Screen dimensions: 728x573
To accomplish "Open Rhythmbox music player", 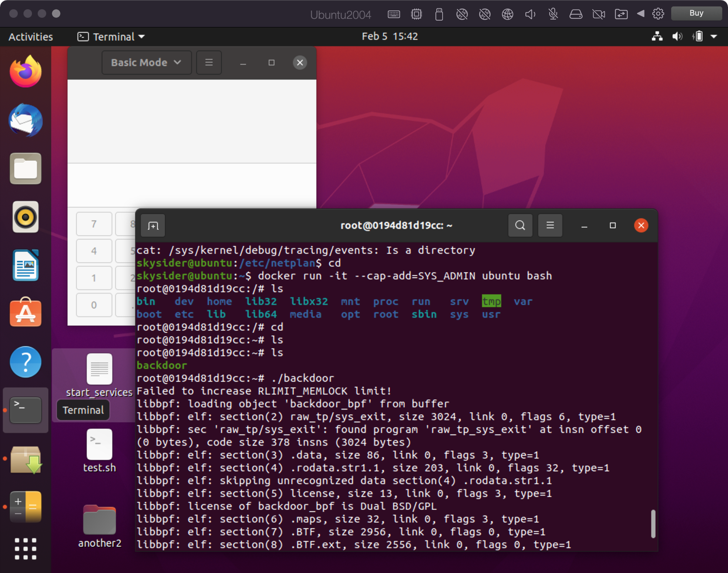I will (26, 216).
